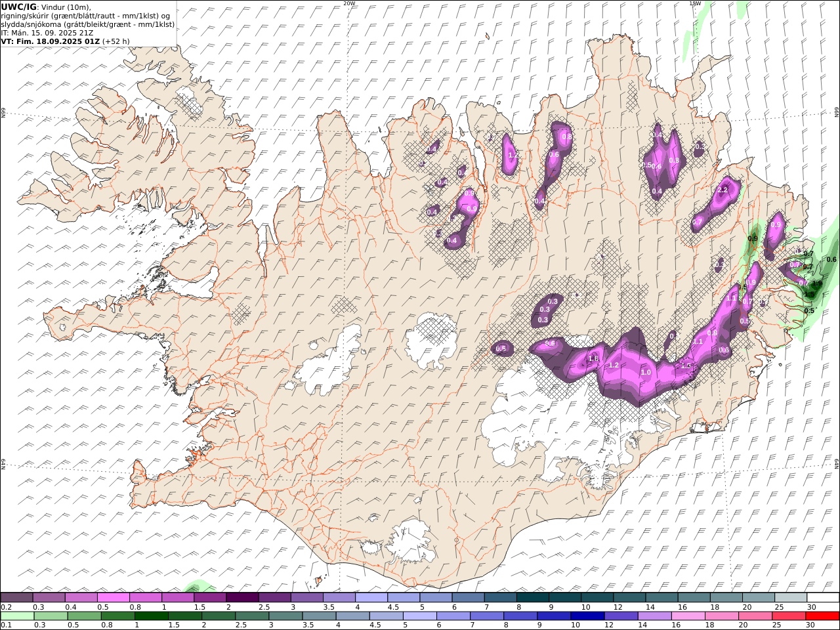Click the '20W' longitude label at top edge
840x630 pixels.
tap(349, 3)
